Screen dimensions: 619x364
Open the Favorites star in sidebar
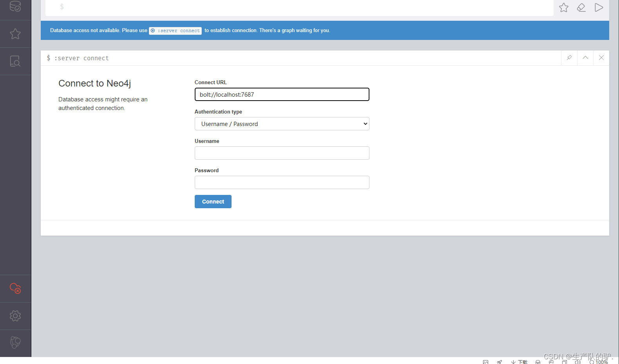(x=15, y=34)
